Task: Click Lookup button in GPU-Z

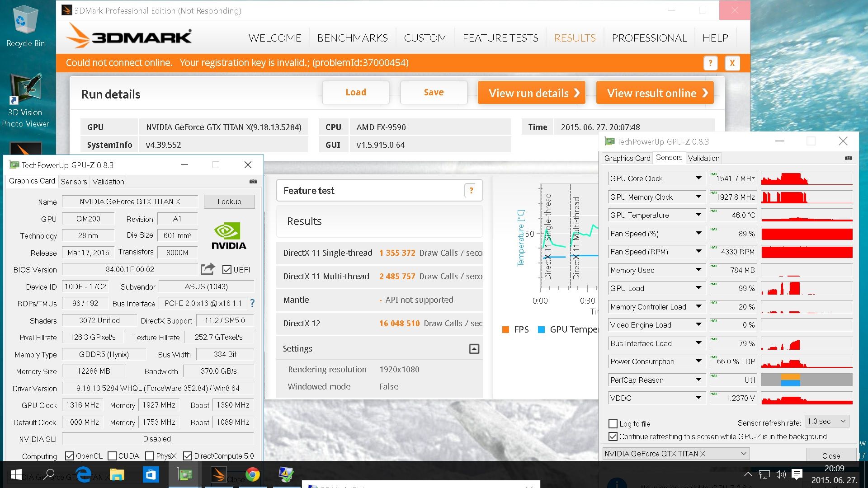Action: tap(229, 202)
